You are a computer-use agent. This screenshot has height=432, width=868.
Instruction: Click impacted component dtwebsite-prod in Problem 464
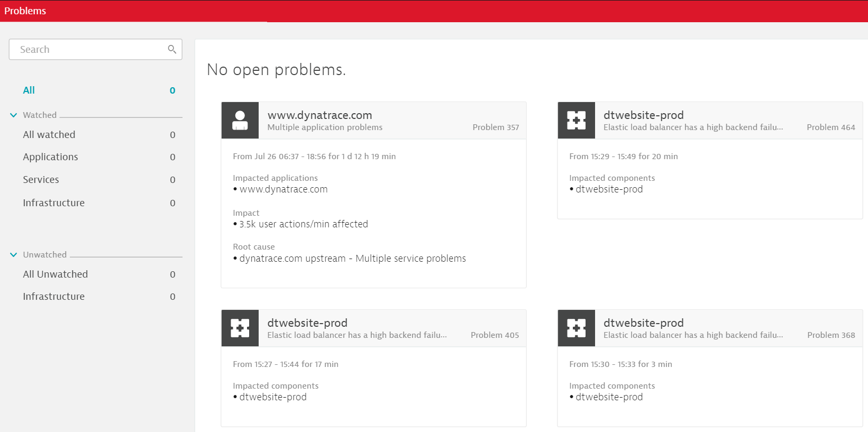pyautogui.click(x=609, y=189)
